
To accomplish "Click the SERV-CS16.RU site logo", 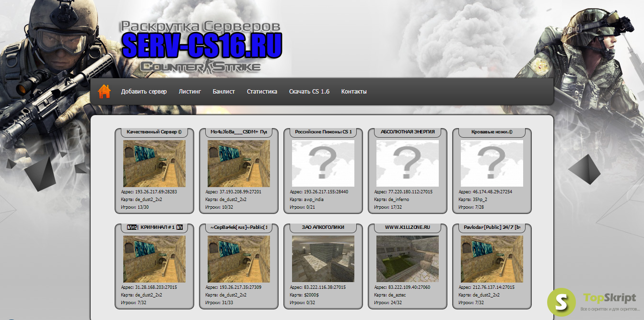I will pos(202,46).
